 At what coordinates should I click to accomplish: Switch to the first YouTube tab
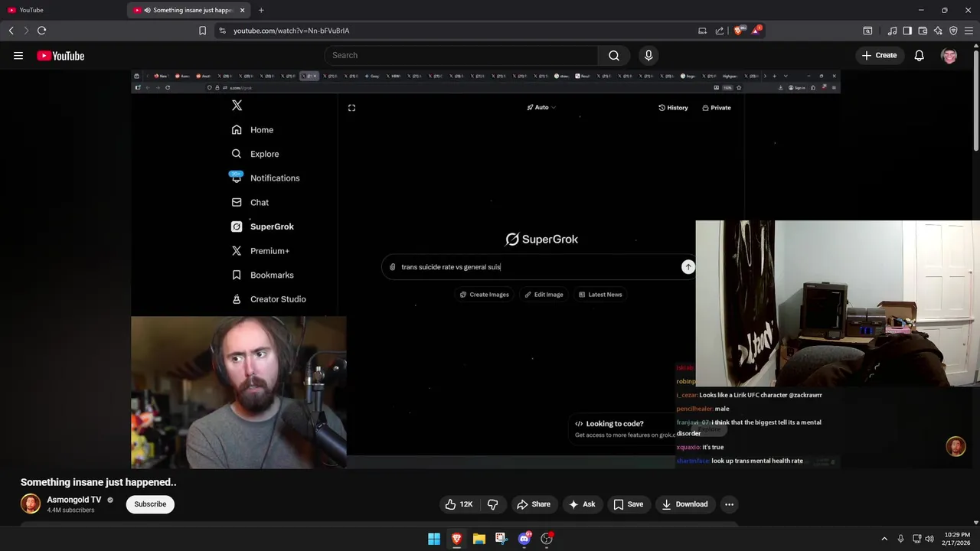pos(63,10)
